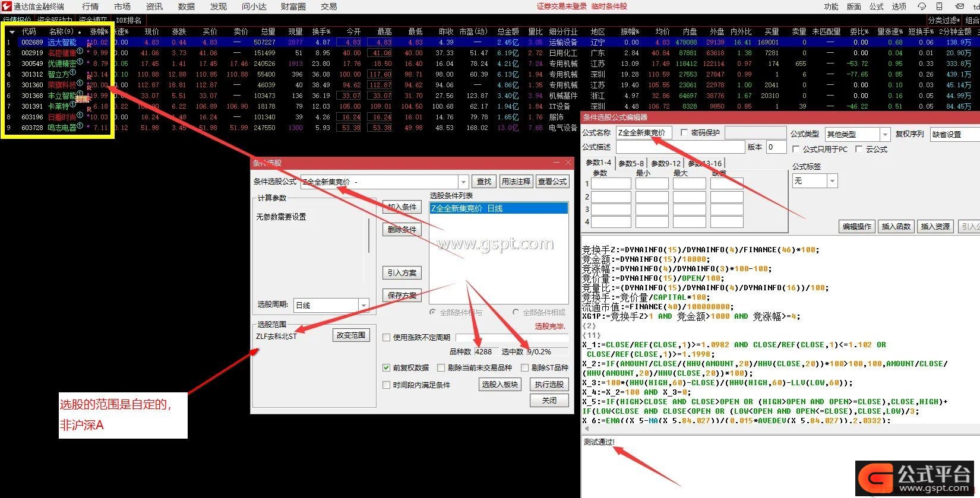Open the 公式标签 无 dropdown
Image resolution: width=980 pixels, height=498 pixels.
832,180
